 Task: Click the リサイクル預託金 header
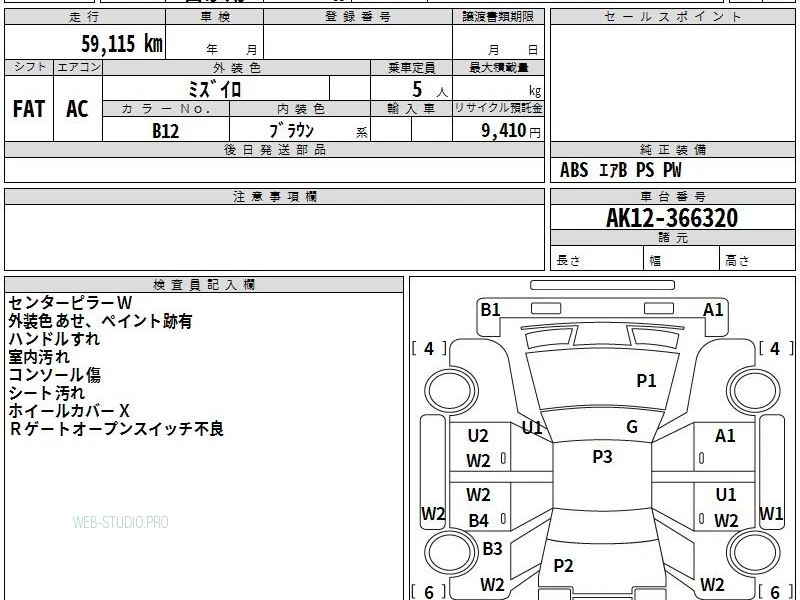pyautogui.click(x=498, y=108)
